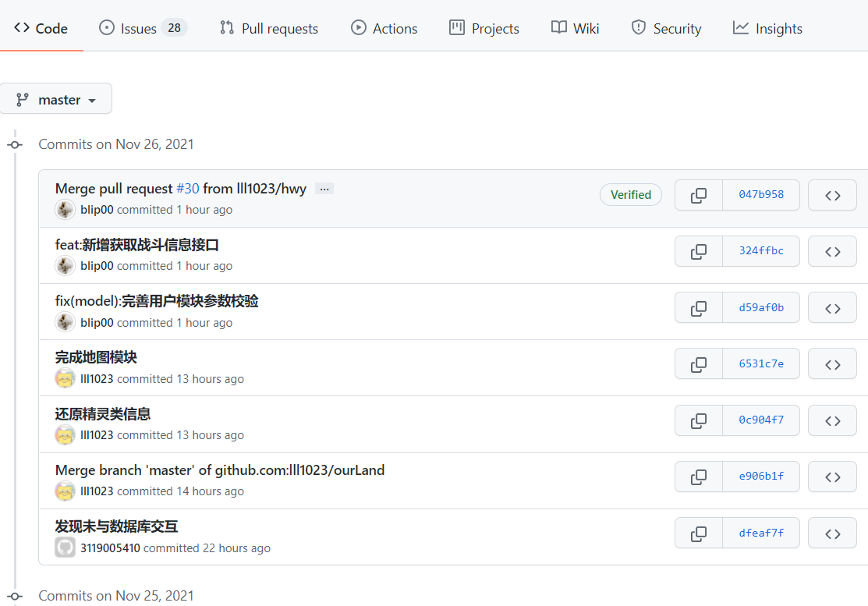Browse repository at commit dfeaf7f
Screen dimensions: 868x606
point(833,533)
